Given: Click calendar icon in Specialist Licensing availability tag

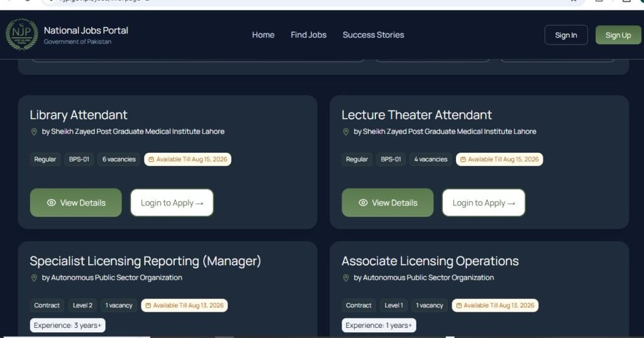Looking at the screenshot, I should coord(148,305).
